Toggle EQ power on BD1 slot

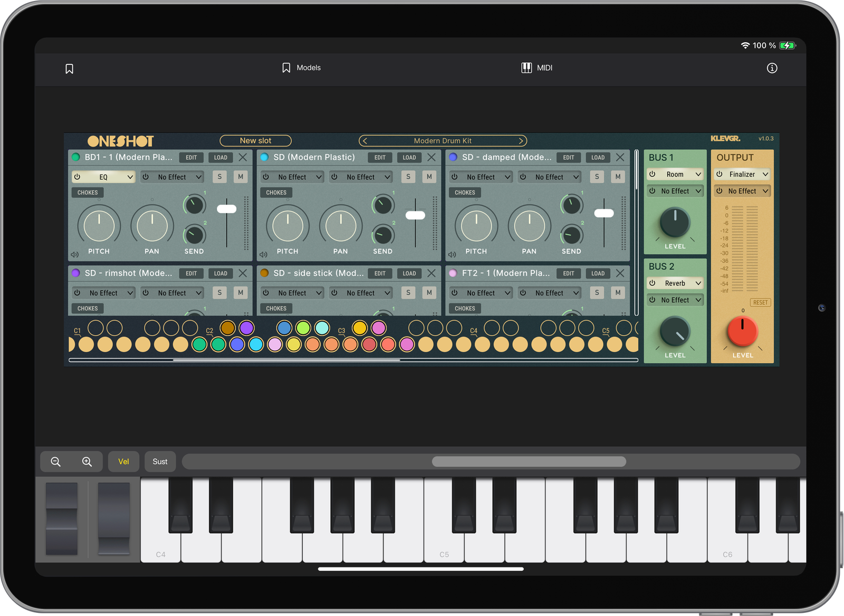pyautogui.click(x=78, y=177)
